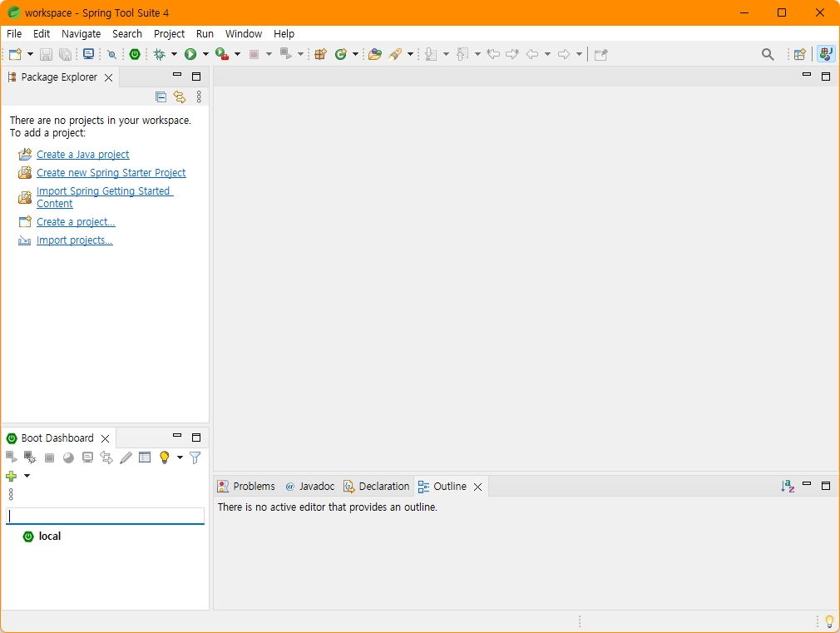The width and height of the screenshot is (840, 633).
Task: Click Boot Dashboard open console icon
Action: [x=87, y=457]
